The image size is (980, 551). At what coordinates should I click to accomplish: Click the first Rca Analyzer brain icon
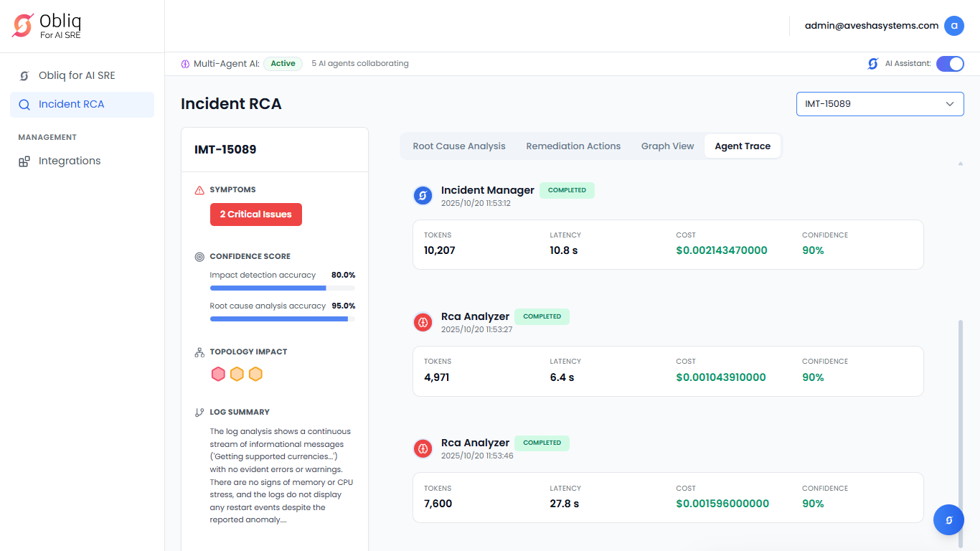click(423, 322)
